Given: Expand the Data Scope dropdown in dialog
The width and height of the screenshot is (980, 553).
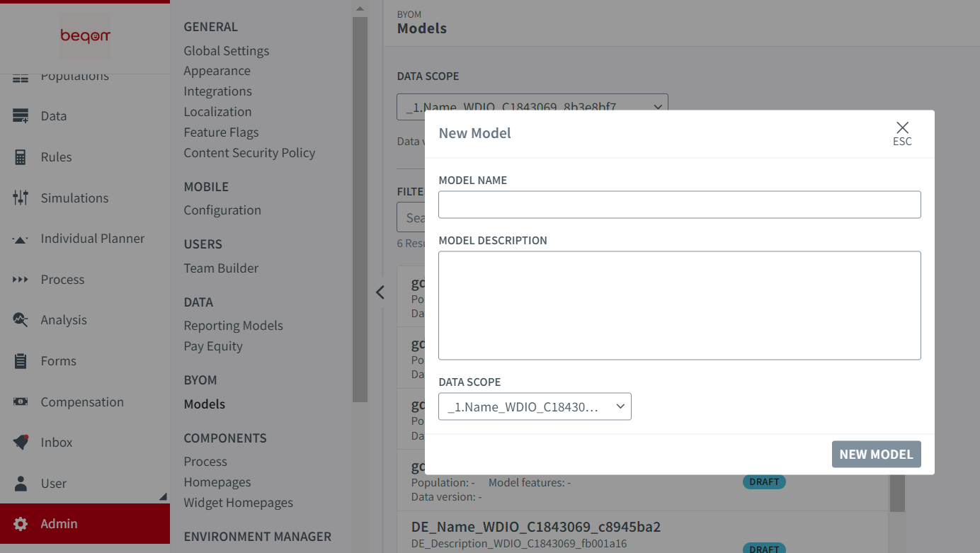Looking at the screenshot, I should [535, 406].
